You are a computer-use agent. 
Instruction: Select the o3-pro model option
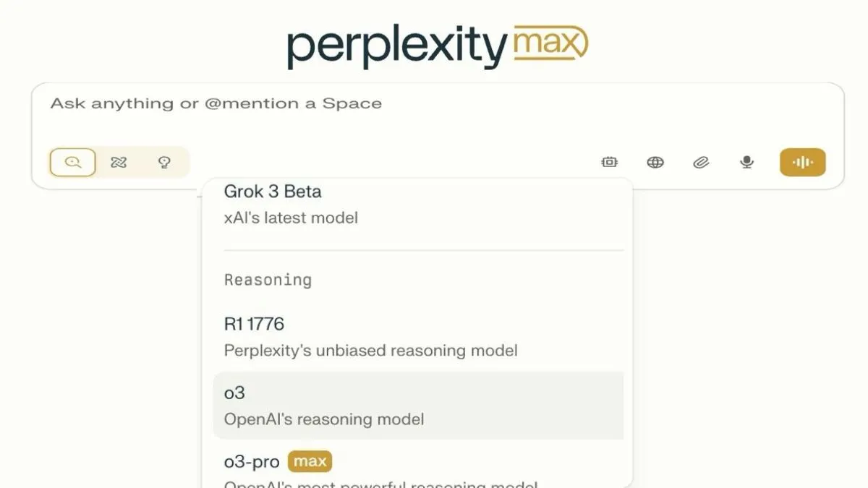click(x=418, y=468)
